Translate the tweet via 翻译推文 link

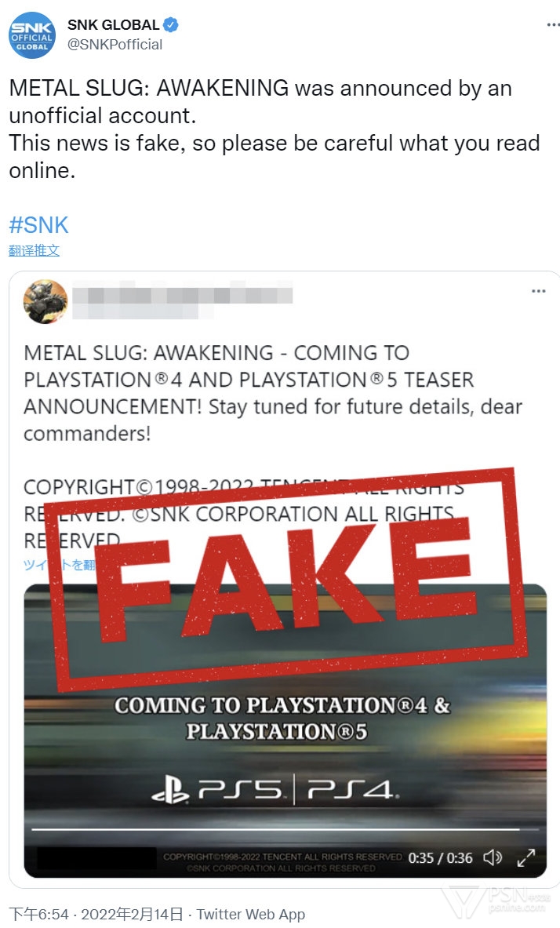34,249
